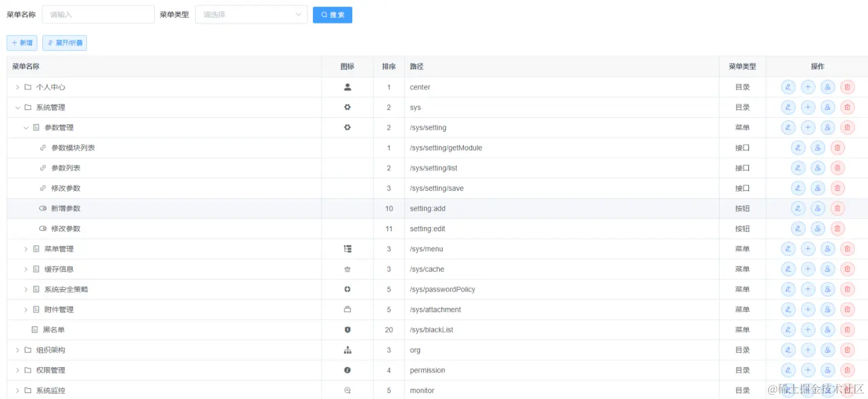Add a child under 个人中心

click(808, 87)
